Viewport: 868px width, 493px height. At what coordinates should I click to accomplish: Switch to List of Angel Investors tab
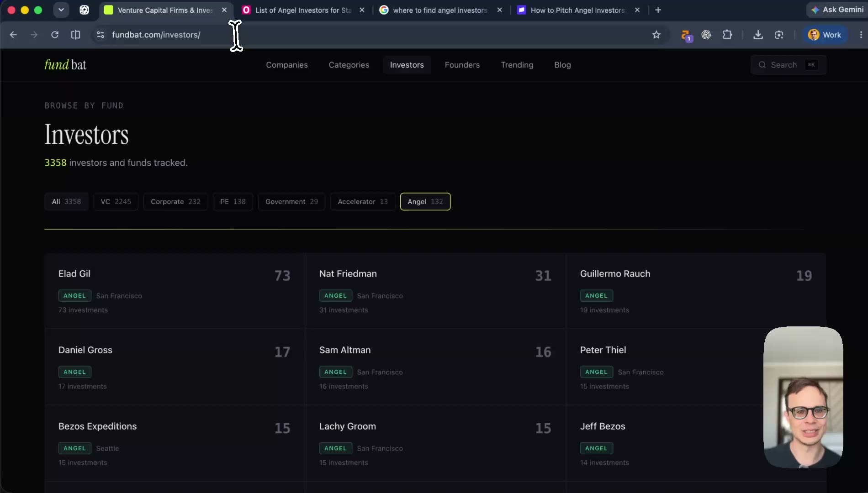click(303, 10)
